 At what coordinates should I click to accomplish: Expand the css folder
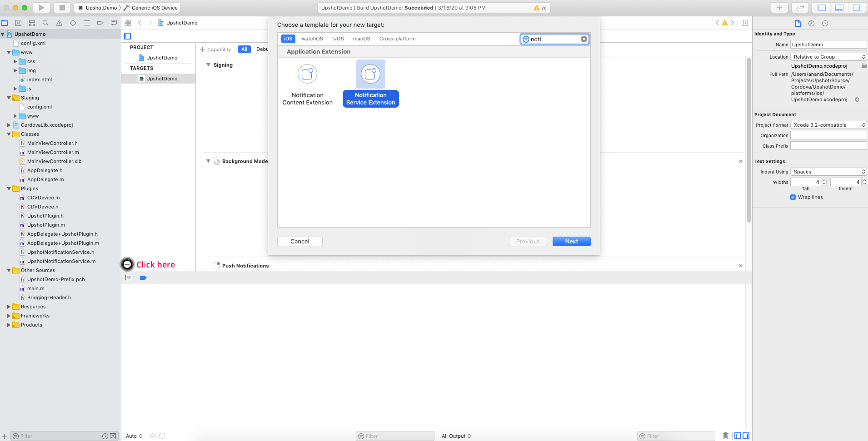click(x=15, y=61)
